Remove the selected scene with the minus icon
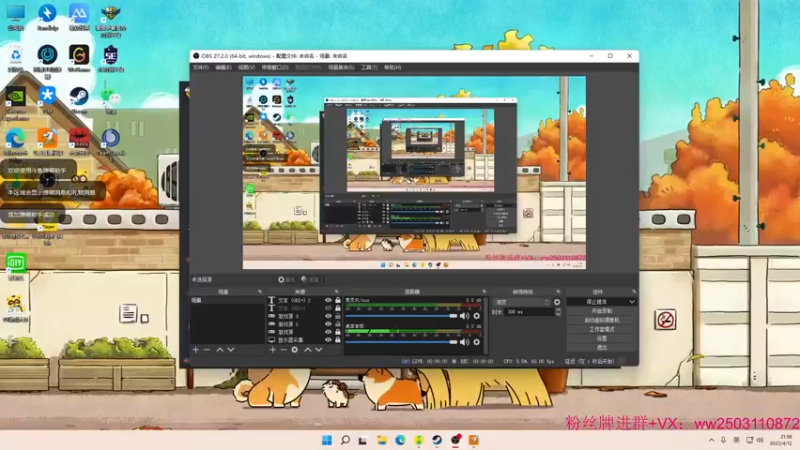This screenshot has width=800, height=450. pyautogui.click(x=207, y=350)
